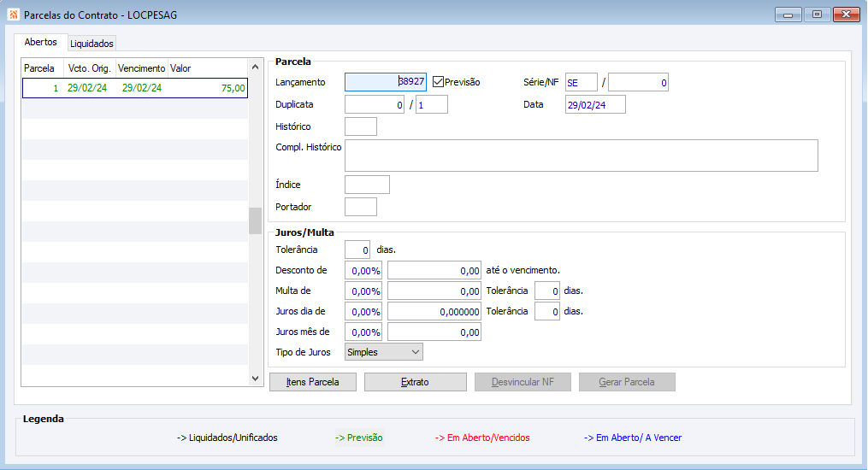Click the parcel list scrollbar thumb

click(x=255, y=221)
